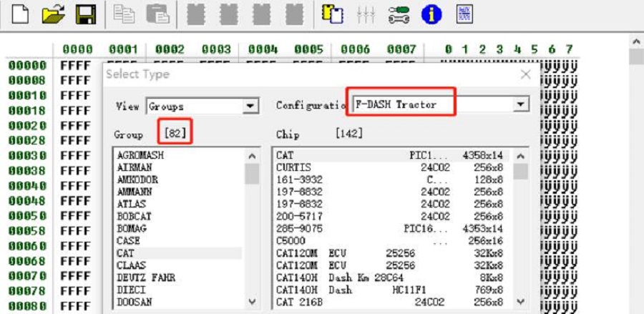The image size is (644, 314).
Task: Select the CAT PIC1... 4358x14 chip row
Action: [392, 155]
